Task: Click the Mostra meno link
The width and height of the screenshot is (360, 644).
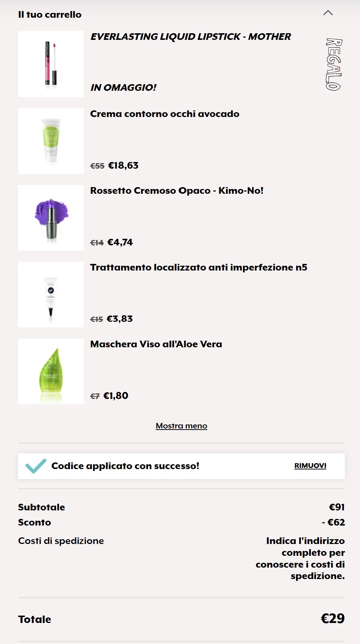Action: (181, 426)
